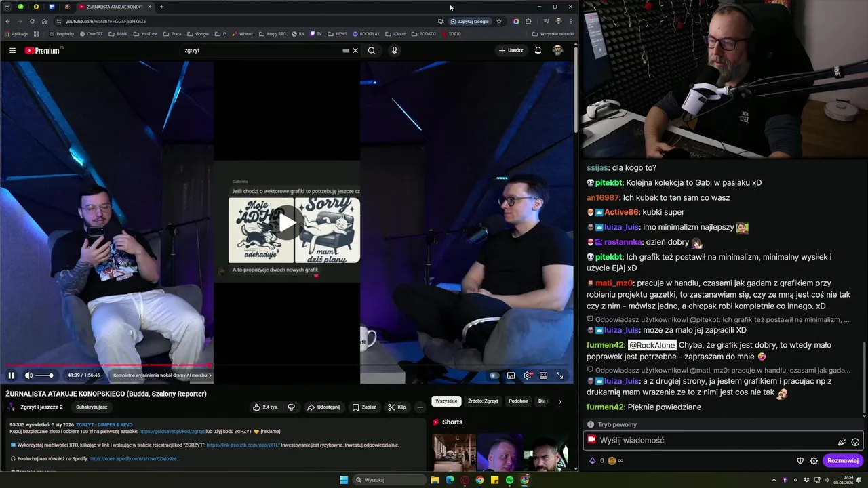Go back in browser history
The image size is (868, 488).
(7, 21)
